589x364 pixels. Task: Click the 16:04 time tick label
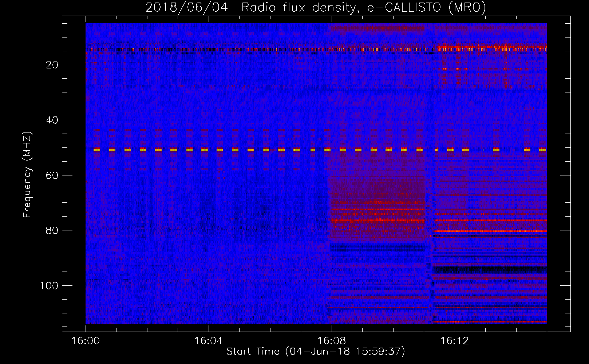tap(208, 341)
